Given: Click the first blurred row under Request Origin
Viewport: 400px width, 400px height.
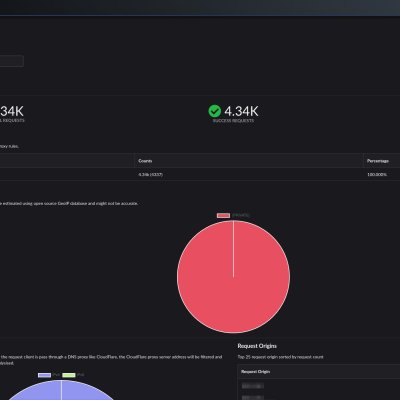Looking at the screenshot, I should tap(253, 386).
